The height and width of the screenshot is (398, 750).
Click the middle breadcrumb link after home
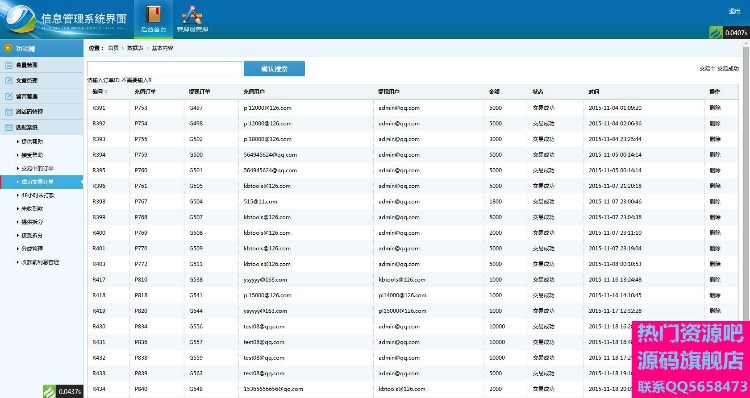pos(135,48)
